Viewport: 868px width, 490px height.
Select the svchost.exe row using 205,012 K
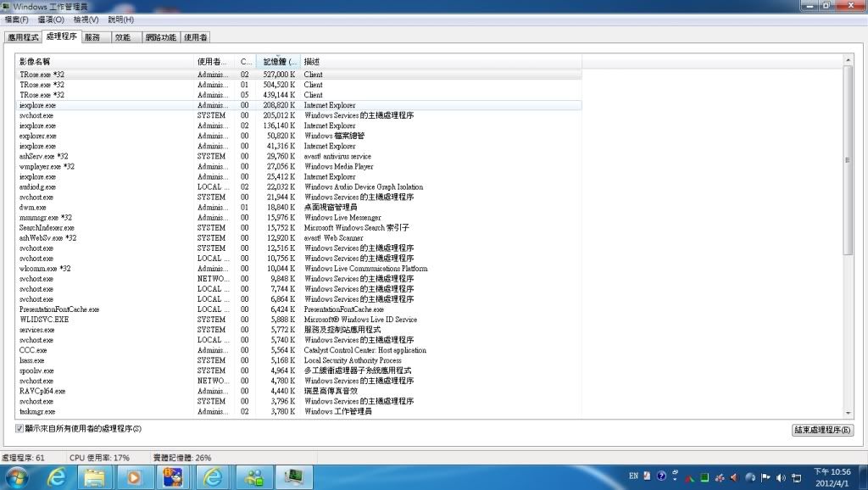tap(299, 115)
